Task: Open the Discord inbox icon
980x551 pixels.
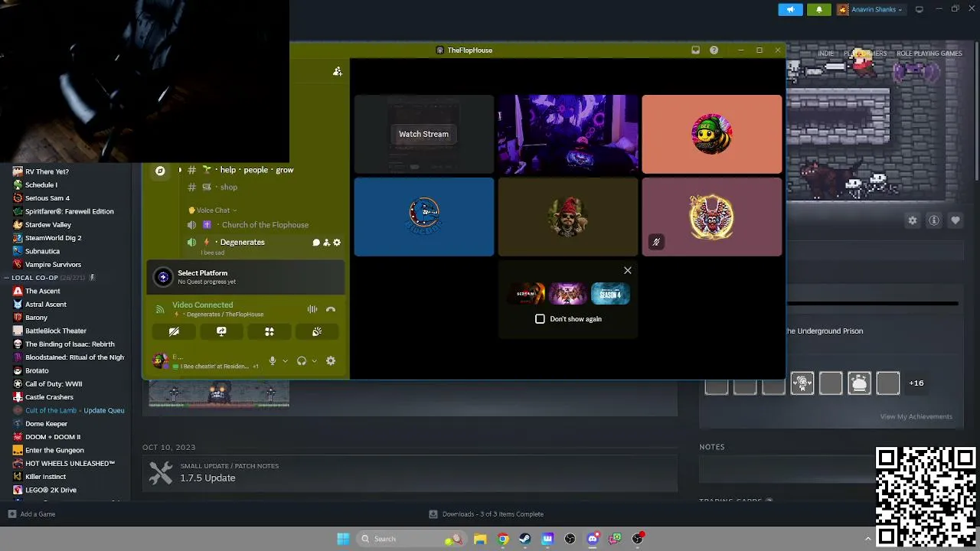Action: tap(695, 51)
